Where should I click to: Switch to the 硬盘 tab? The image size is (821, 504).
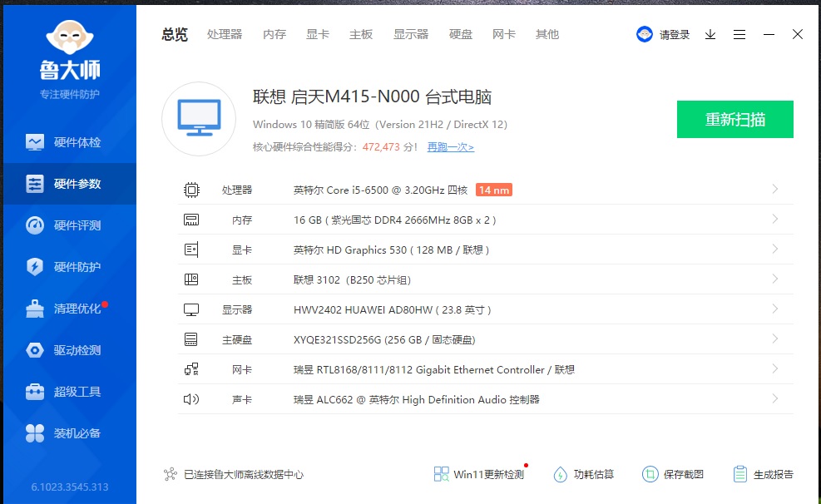(461, 35)
